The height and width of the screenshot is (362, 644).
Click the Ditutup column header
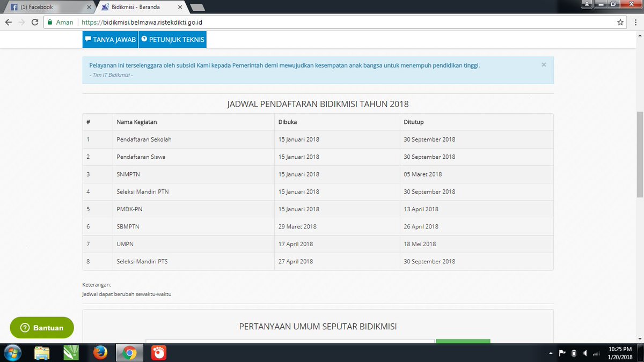click(413, 122)
